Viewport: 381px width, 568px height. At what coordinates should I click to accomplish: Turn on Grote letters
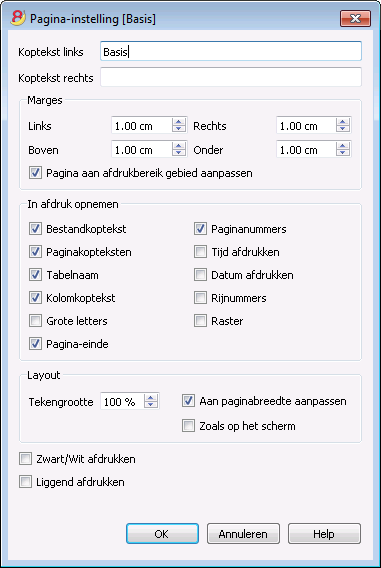35,321
